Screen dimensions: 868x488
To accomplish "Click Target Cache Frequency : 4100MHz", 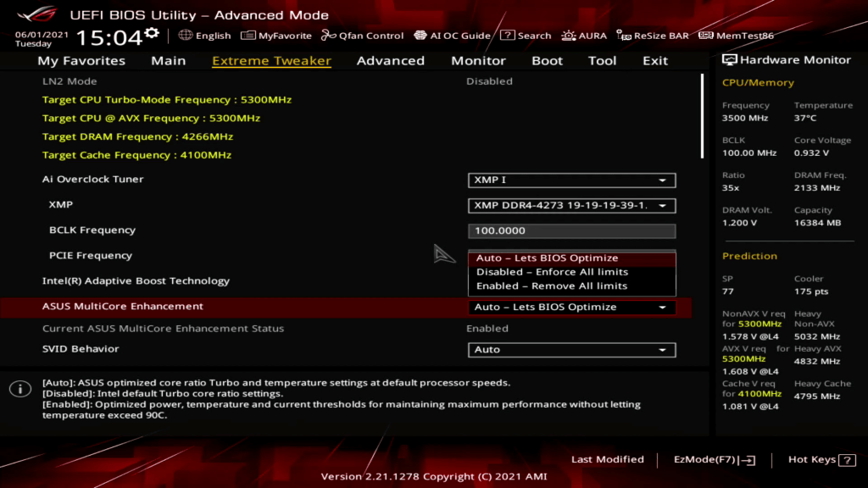I will point(136,155).
